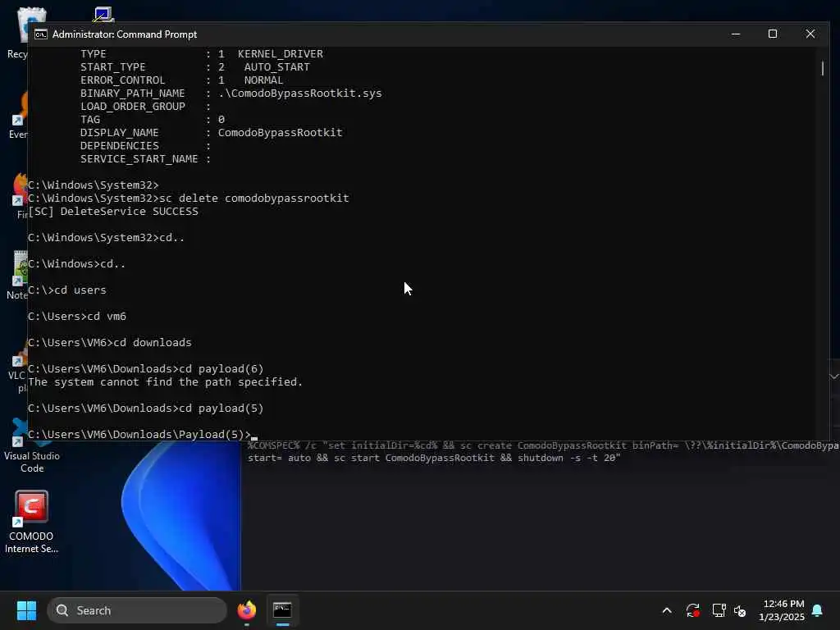Click DISPLAY_NAME ComodoBypassRootkit row
This screenshot has width=840, height=630.
211,132
